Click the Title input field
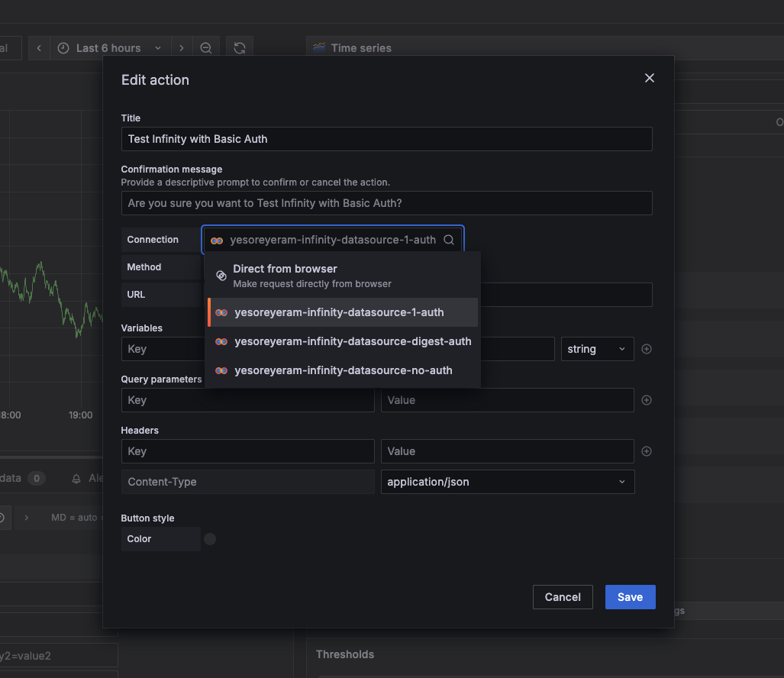 (x=386, y=139)
